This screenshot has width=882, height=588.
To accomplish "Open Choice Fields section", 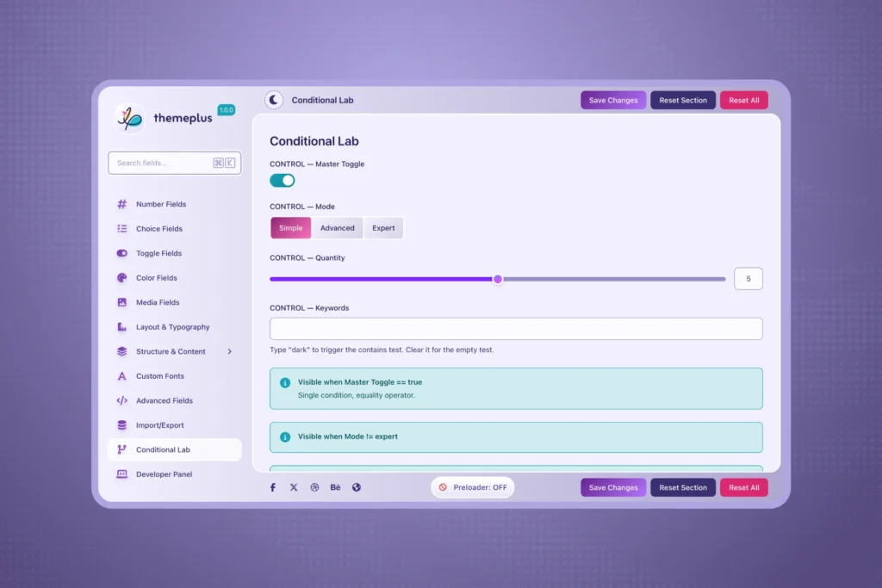I will [174, 229].
